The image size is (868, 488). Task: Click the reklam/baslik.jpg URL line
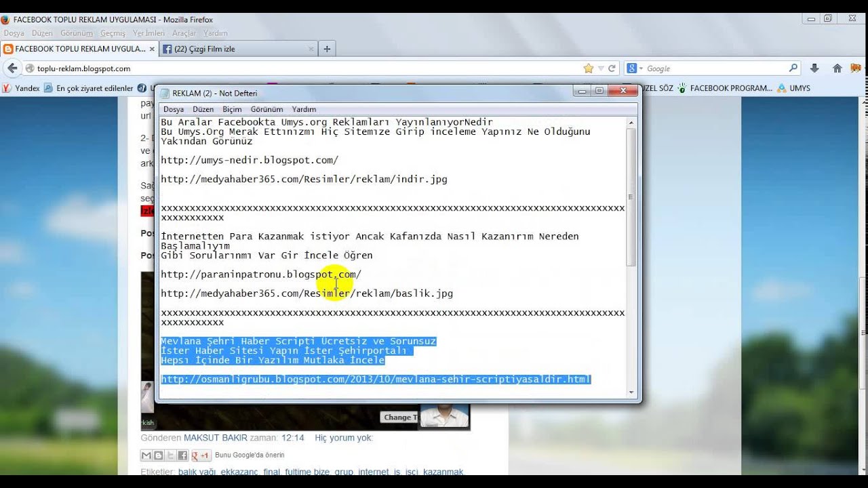(307, 293)
